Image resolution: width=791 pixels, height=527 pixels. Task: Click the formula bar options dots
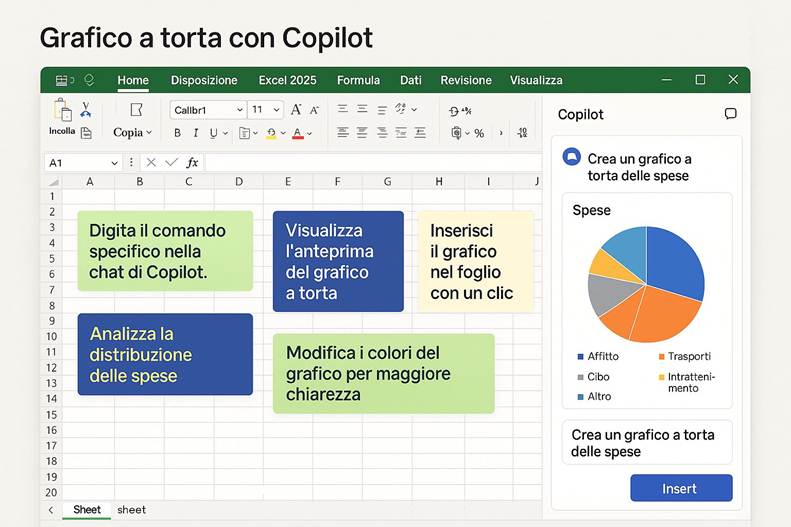tap(131, 162)
